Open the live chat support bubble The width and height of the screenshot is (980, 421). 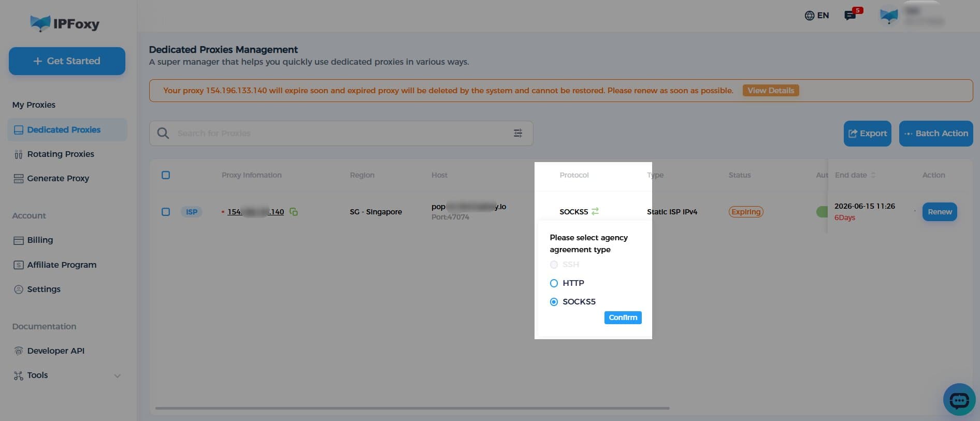click(x=959, y=399)
